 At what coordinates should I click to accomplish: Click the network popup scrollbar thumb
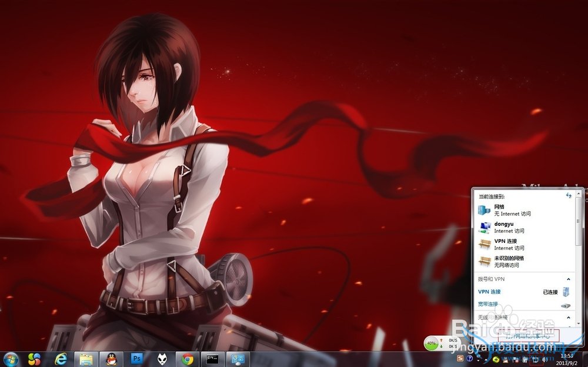pos(579,221)
